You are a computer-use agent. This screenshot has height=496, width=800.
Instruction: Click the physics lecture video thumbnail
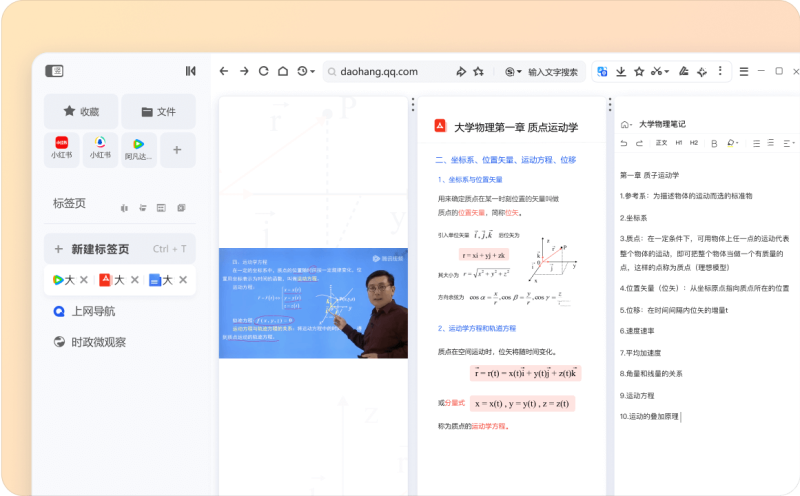click(x=313, y=303)
